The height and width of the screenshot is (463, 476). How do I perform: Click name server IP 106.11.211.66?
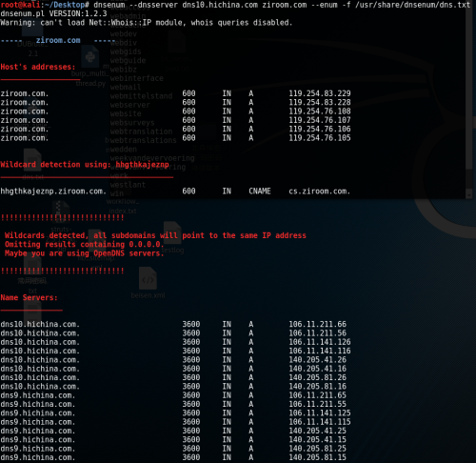[317, 324]
